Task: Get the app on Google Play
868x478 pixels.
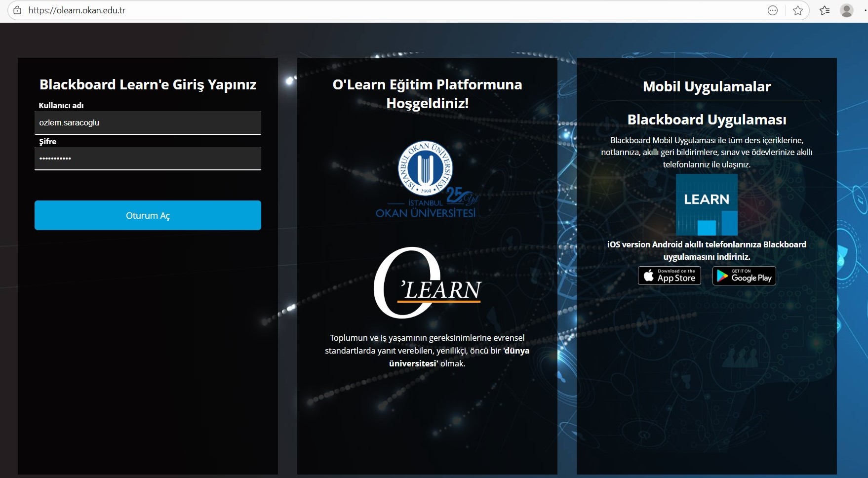Action: tap(744, 276)
